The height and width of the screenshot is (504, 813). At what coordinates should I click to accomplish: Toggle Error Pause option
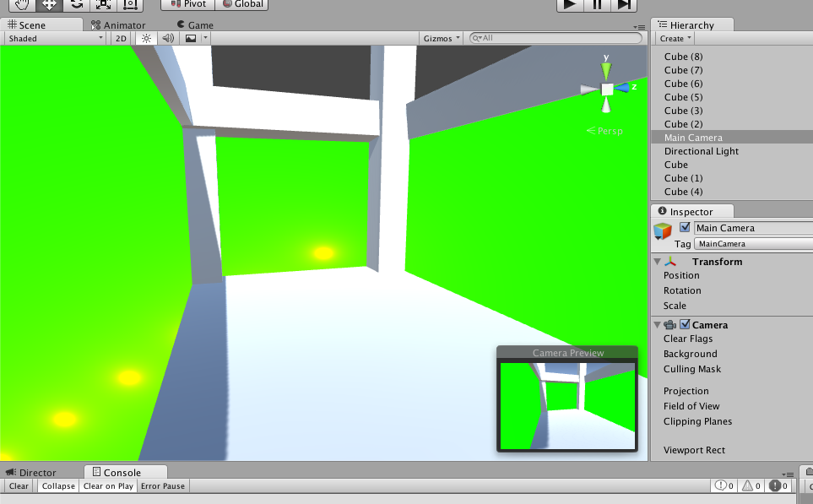tap(163, 486)
